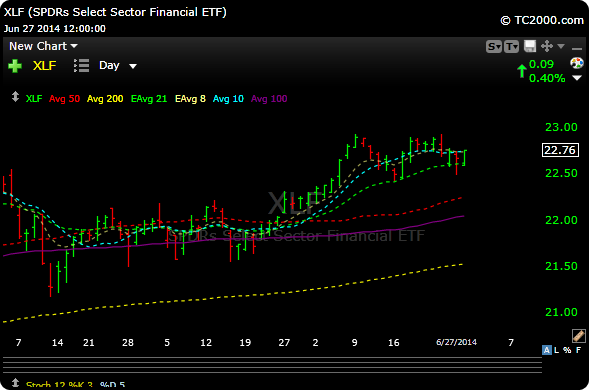Click the Avg 200 legend label
Screen dimensions: 589x390
(x=105, y=99)
